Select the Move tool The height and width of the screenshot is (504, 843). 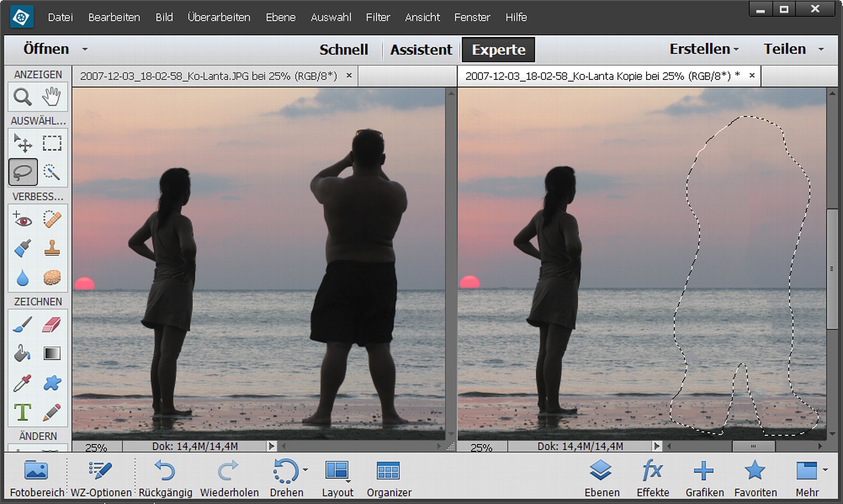[x=22, y=143]
